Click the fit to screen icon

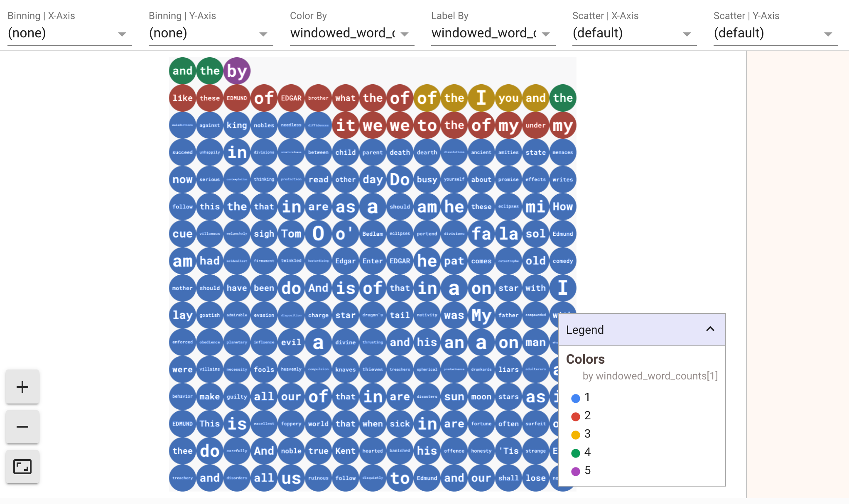(22, 467)
